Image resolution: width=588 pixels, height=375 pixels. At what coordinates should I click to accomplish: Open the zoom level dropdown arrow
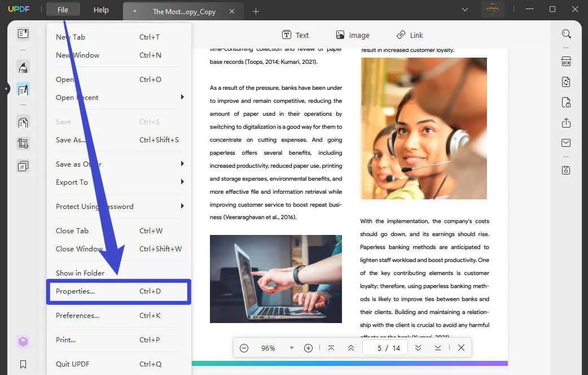tap(291, 348)
